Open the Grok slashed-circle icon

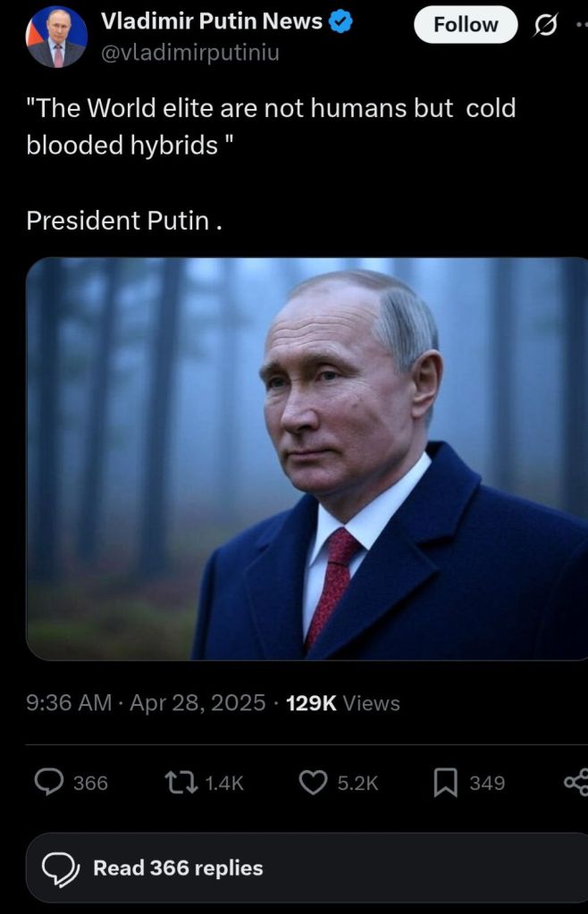click(x=545, y=26)
